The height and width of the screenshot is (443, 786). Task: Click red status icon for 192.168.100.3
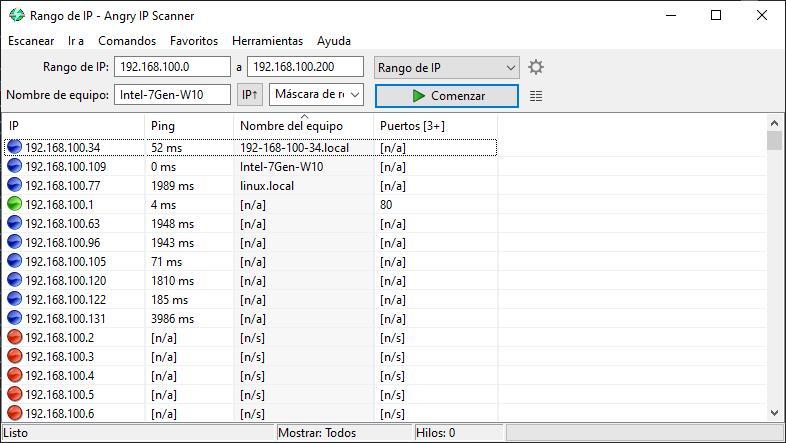point(15,356)
